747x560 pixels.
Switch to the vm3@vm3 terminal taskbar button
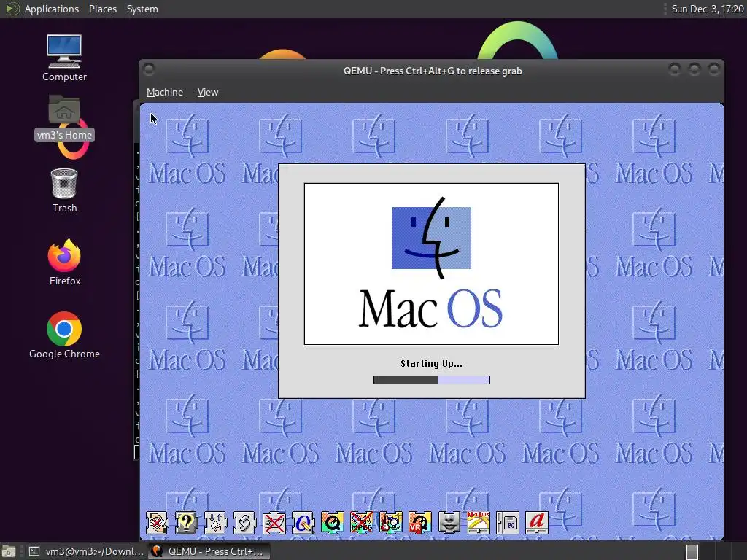click(86, 551)
